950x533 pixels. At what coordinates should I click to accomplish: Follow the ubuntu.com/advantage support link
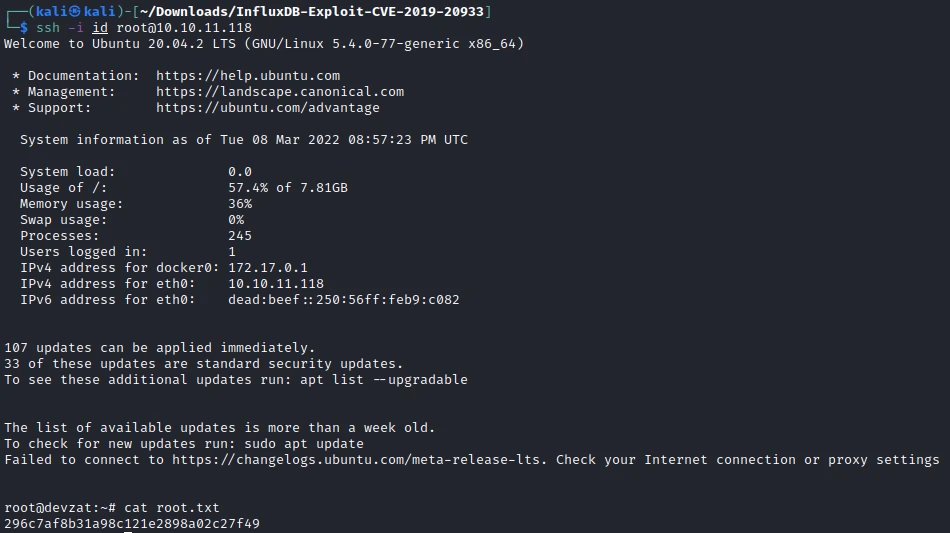268,108
